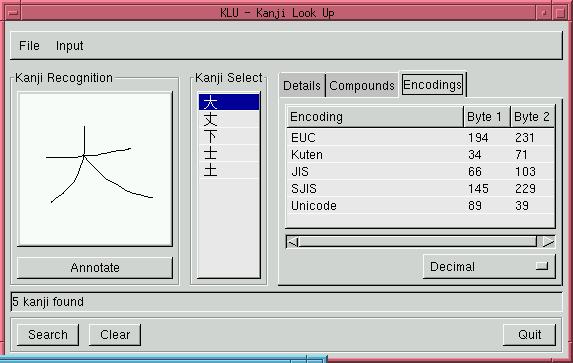Click the SJIS Byte 1 value 145
The width and height of the screenshot is (573, 363).
tap(478, 189)
